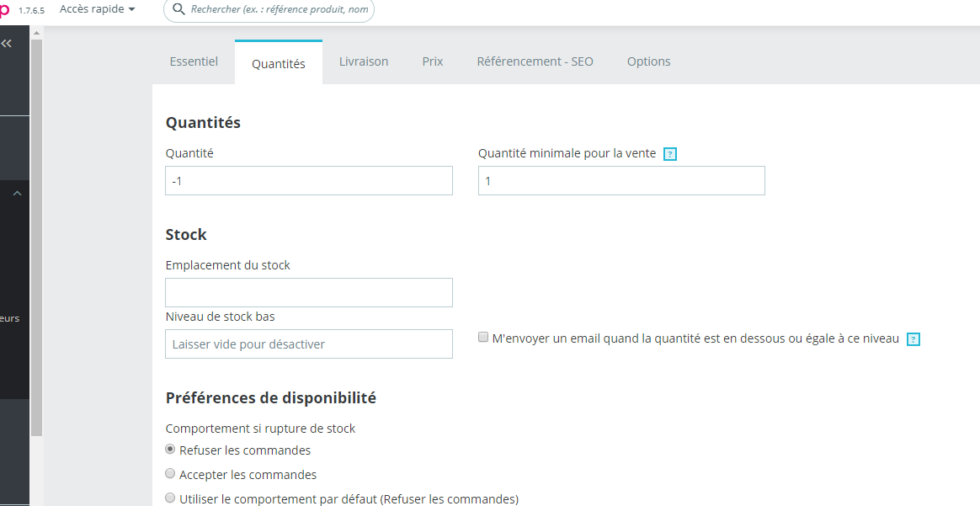Click the Emplacement du stock field

point(309,292)
